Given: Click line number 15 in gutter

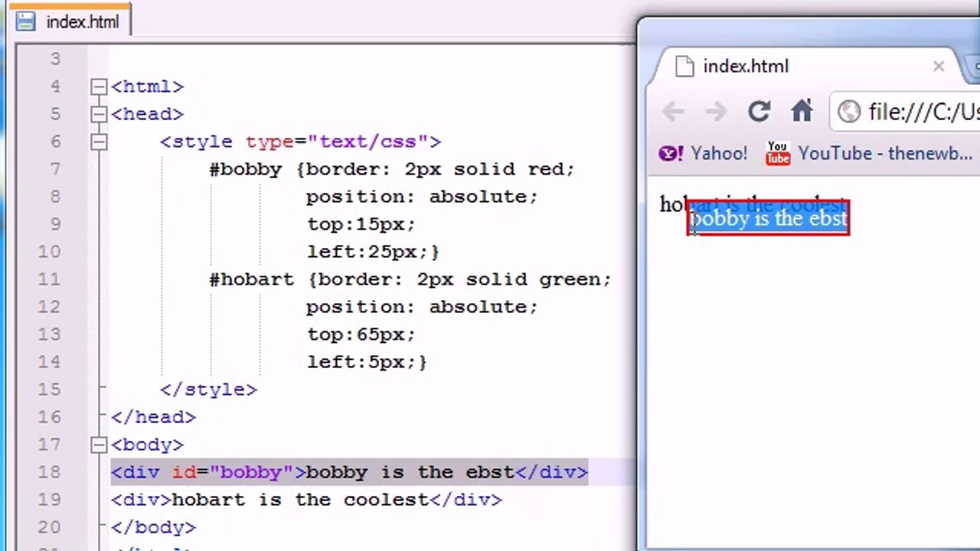Looking at the screenshot, I should [49, 390].
